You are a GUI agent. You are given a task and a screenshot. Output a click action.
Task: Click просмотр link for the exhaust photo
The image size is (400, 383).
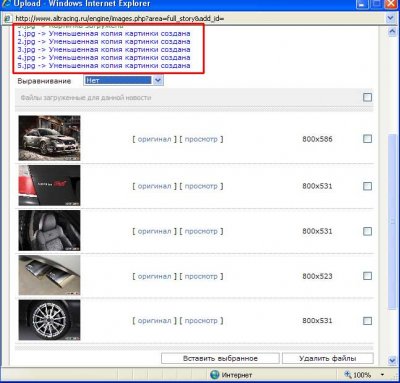pyautogui.click(x=201, y=276)
